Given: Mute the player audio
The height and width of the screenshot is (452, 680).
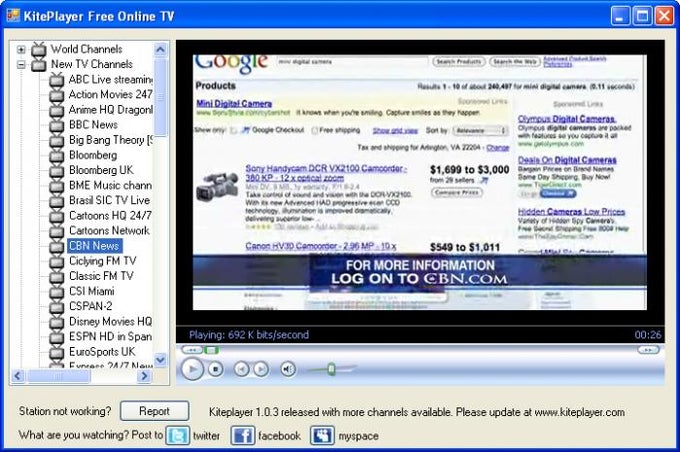Looking at the screenshot, I should [x=288, y=369].
